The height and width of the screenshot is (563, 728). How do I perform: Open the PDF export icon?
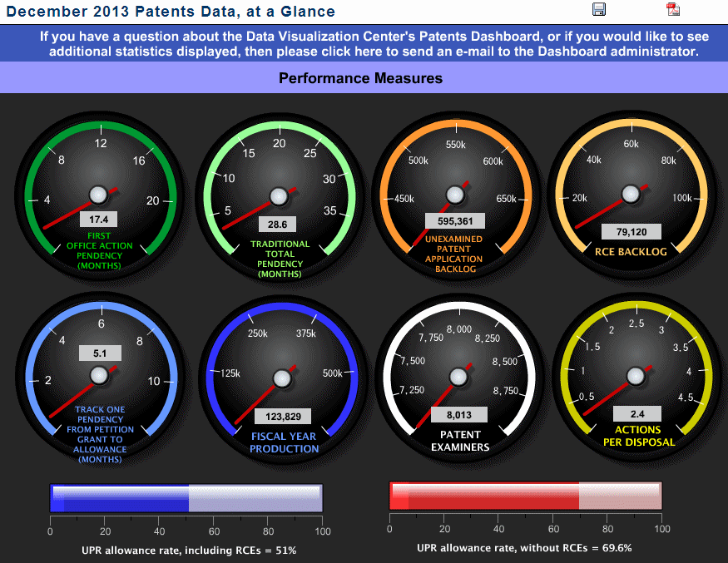click(x=672, y=9)
